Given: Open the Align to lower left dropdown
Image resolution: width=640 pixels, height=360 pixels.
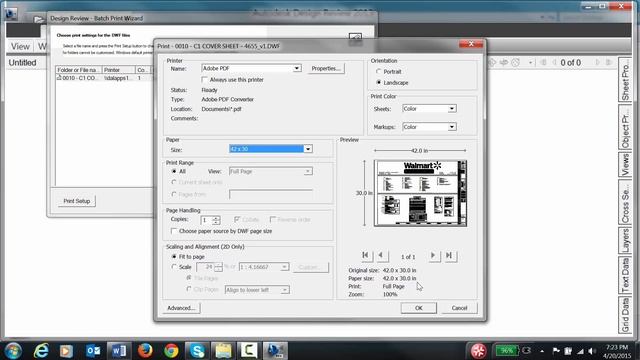Looking at the screenshot, I should [x=285, y=290].
